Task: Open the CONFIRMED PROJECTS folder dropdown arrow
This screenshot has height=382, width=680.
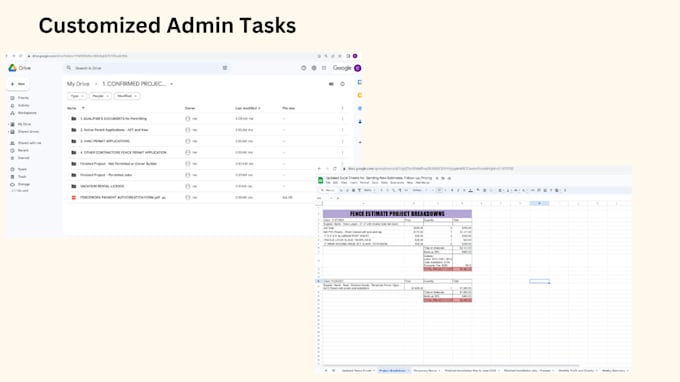Action: coord(172,84)
